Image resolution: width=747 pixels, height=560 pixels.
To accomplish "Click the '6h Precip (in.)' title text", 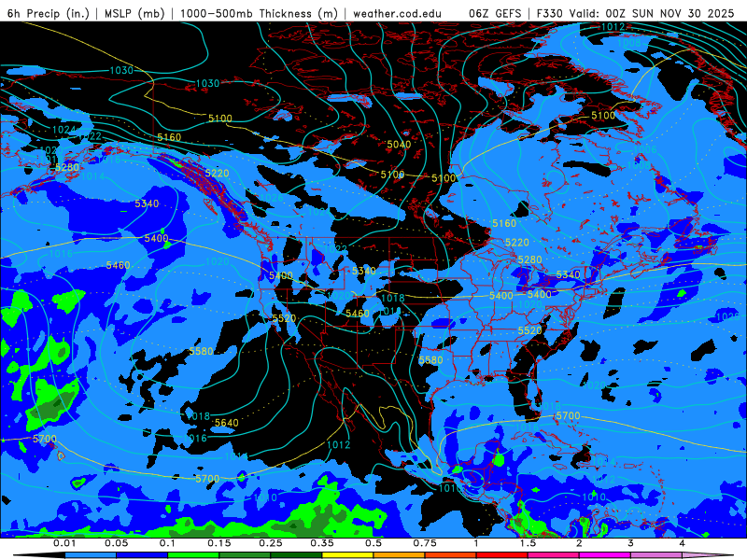I will click(49, 13).
